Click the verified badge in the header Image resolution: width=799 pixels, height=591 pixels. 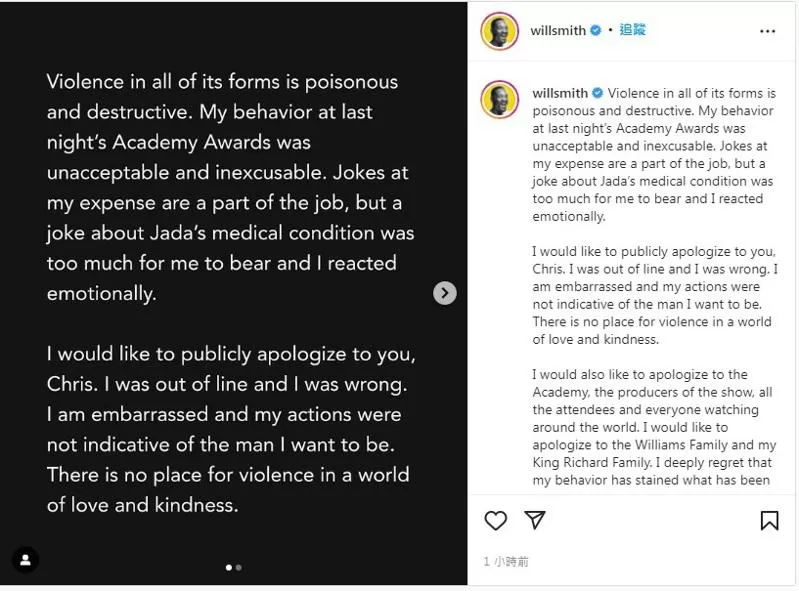click(x=595, y=31)
